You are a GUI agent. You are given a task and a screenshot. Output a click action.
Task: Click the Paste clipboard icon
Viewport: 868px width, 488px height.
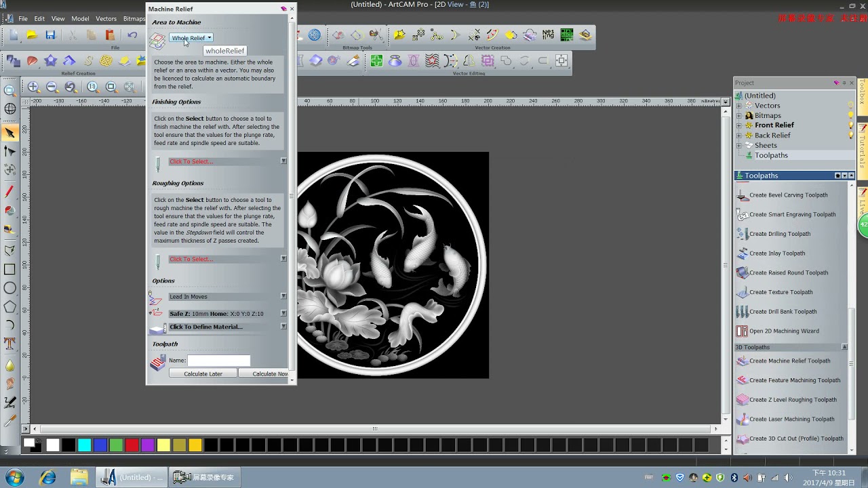tap(110, 35)
